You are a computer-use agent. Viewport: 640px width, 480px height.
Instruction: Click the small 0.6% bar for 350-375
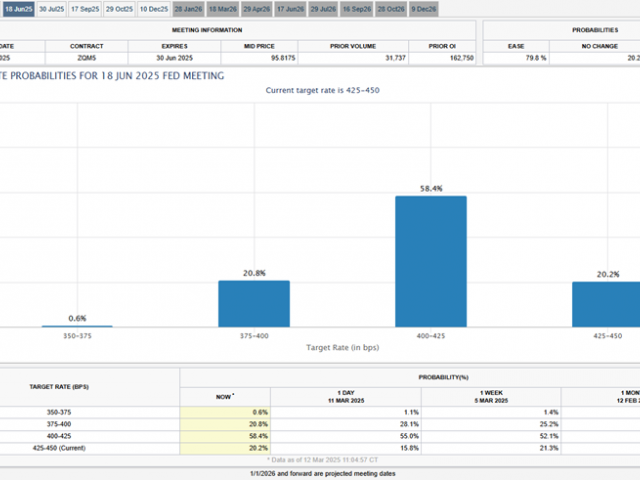click(77, 326)
